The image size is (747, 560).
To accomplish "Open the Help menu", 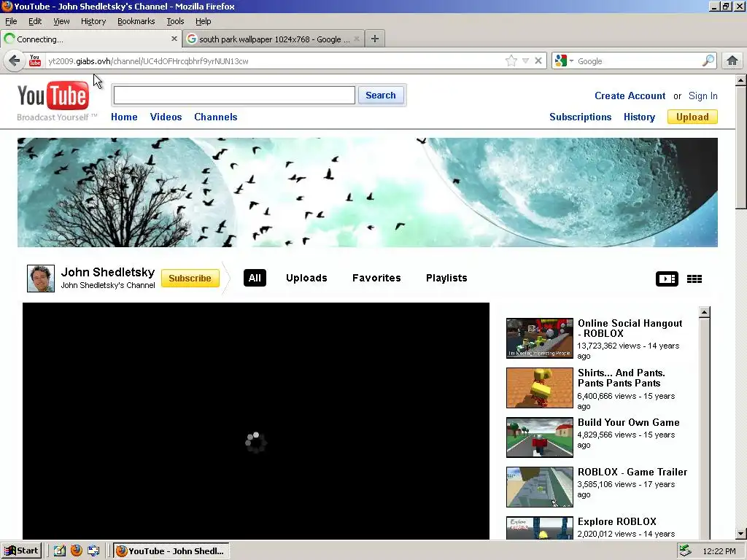I will click(204, 21).
